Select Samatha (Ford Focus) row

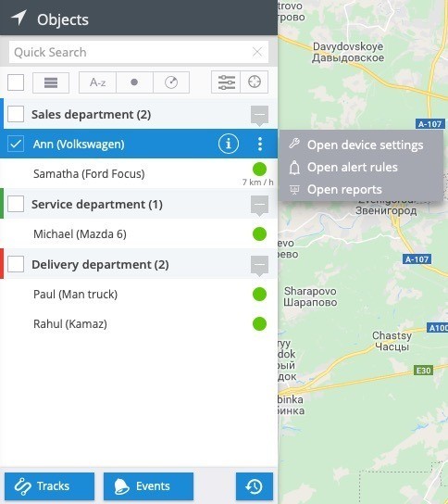pyautogui.click(x=139, y=173)
